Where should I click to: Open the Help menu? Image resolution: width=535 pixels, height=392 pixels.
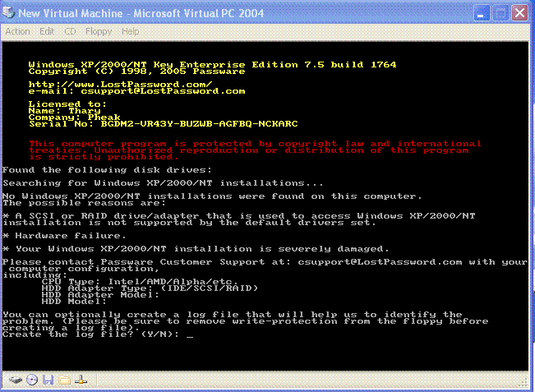(131, 31)
